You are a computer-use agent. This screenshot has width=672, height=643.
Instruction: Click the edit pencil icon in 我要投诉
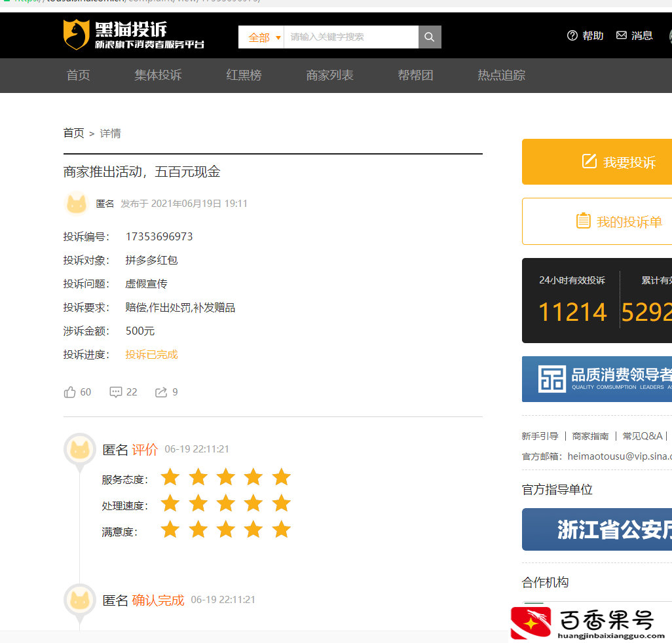589,161
